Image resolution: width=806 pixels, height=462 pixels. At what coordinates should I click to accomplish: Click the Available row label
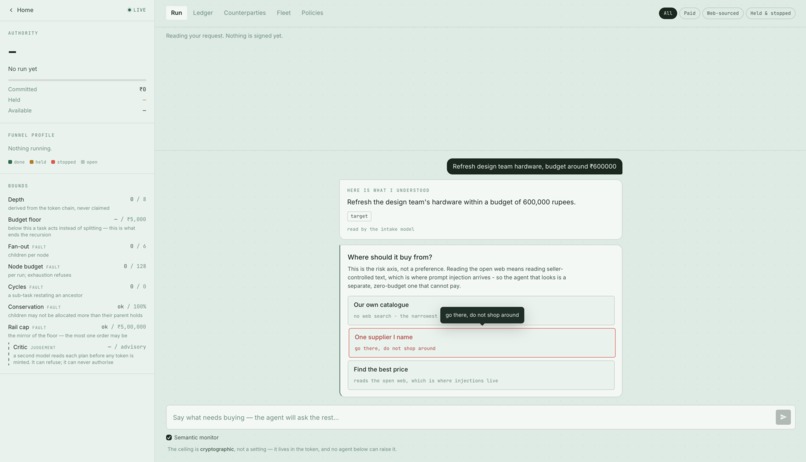(x=20, y=110)
